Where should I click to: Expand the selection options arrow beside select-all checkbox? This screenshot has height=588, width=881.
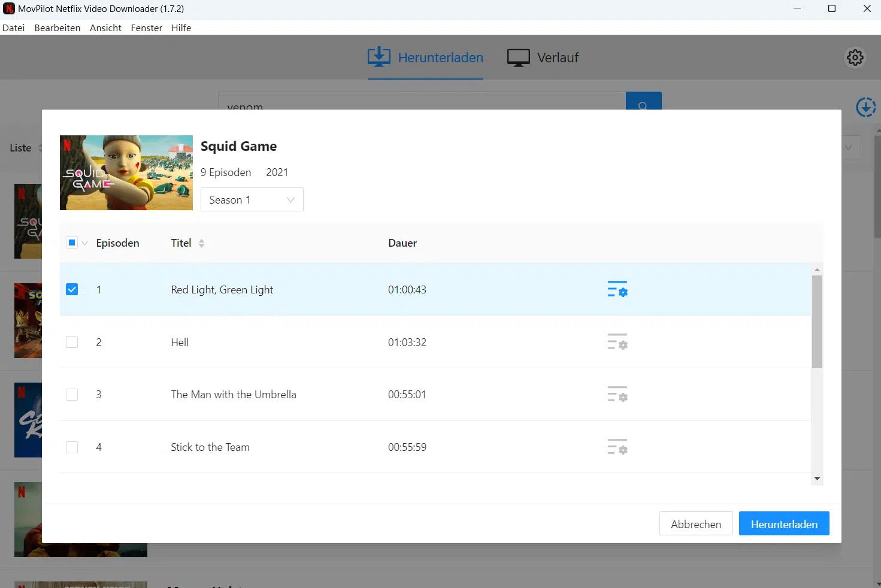click(84, 243)
